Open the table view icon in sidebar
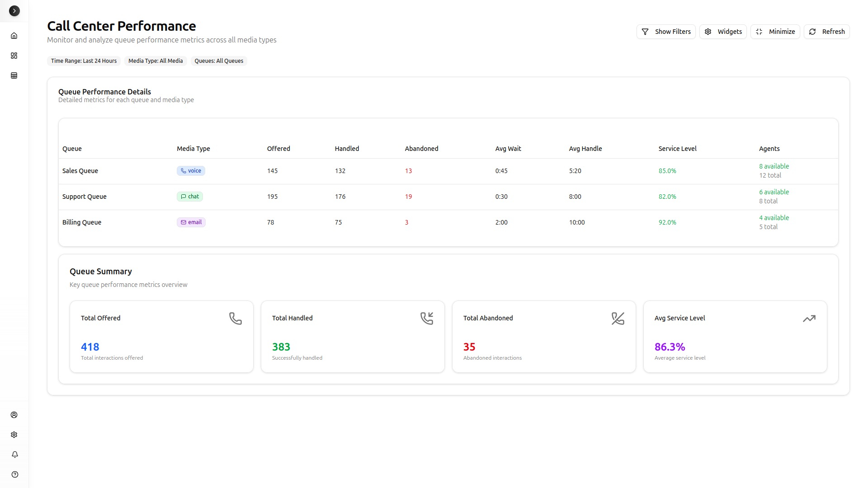Screen dimensions: 868x488 coord(14,75)
